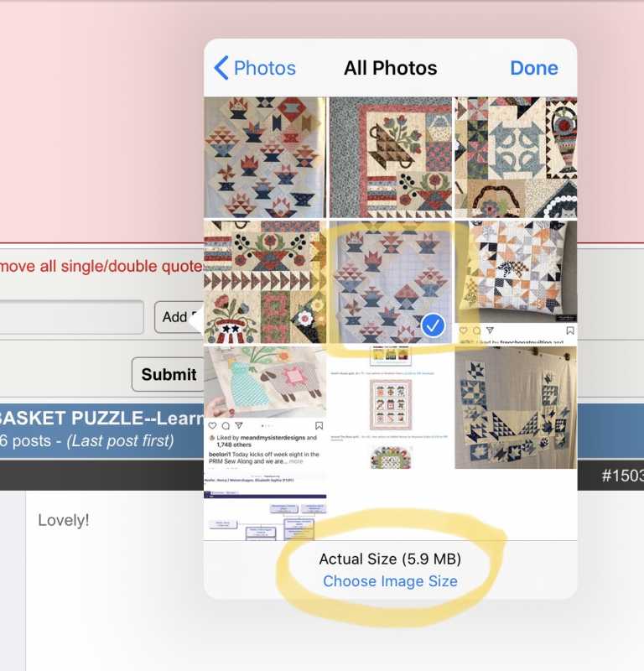Pick the flying geese floral quilt photo
644x671 pixels.
[x=265, y=282]
